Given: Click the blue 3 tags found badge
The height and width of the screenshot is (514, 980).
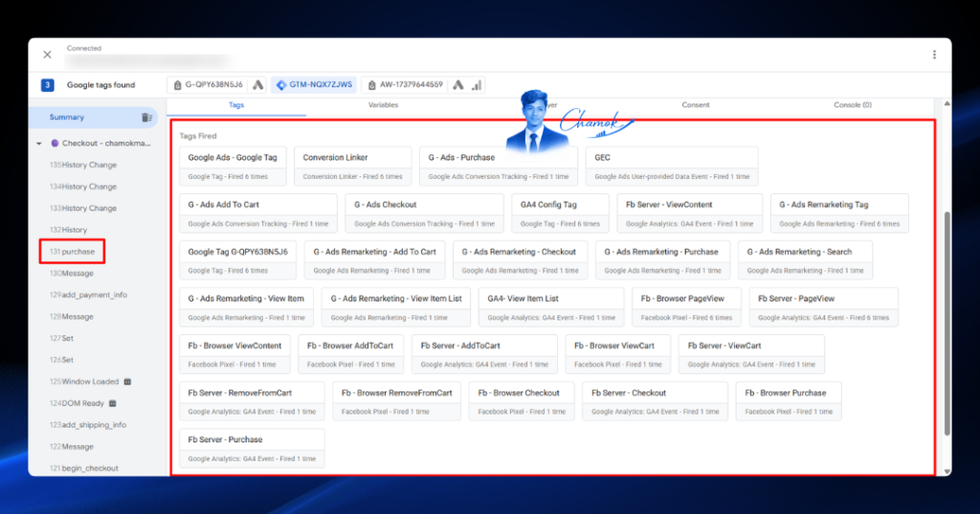Looking at the screenshot, I should coord(48,85).
